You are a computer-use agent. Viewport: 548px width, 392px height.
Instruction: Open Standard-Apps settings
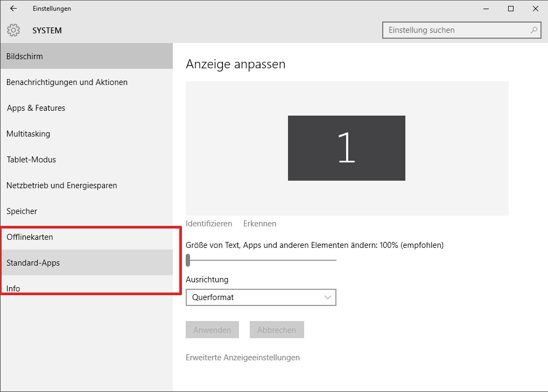(86, 262)
